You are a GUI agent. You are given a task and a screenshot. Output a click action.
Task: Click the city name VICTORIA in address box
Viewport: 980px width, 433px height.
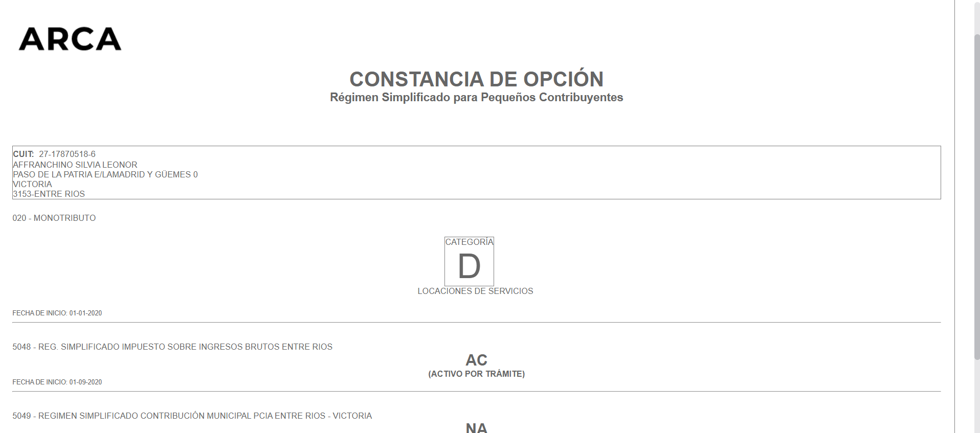point(33,184)
